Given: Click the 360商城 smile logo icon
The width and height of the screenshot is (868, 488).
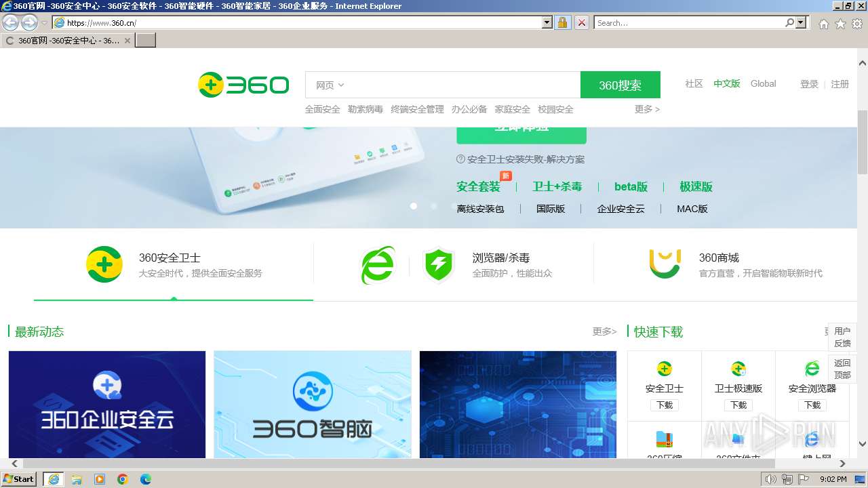Looking at the screenshot, I should (665, 264).
